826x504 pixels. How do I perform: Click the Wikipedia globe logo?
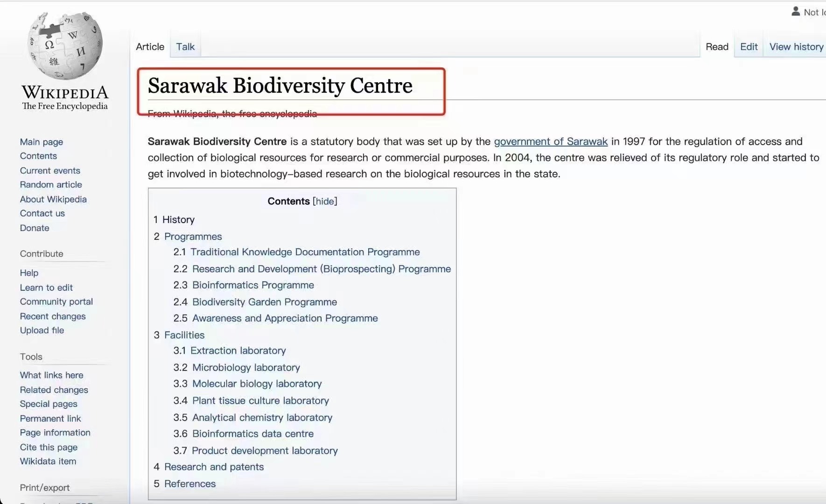coord(65,45)
